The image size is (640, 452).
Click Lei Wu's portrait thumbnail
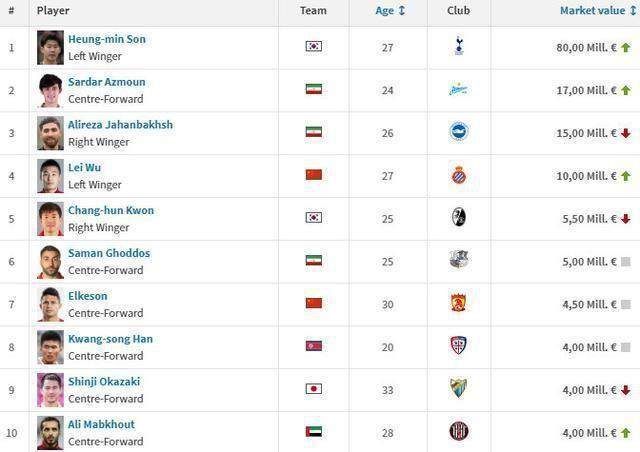click(50, 176)
